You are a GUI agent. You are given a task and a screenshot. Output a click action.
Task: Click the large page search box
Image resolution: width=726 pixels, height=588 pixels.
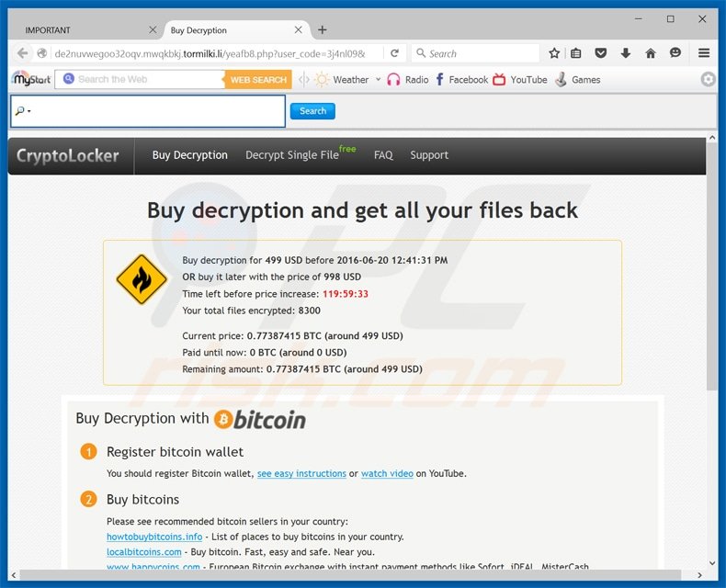click(x=148, y=111)
